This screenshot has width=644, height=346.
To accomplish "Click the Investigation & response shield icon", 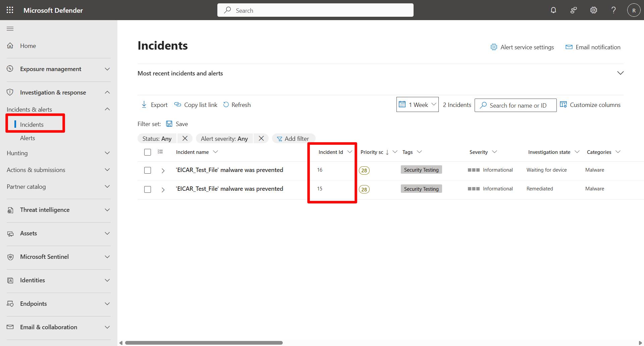I will [x=10, y=92].
